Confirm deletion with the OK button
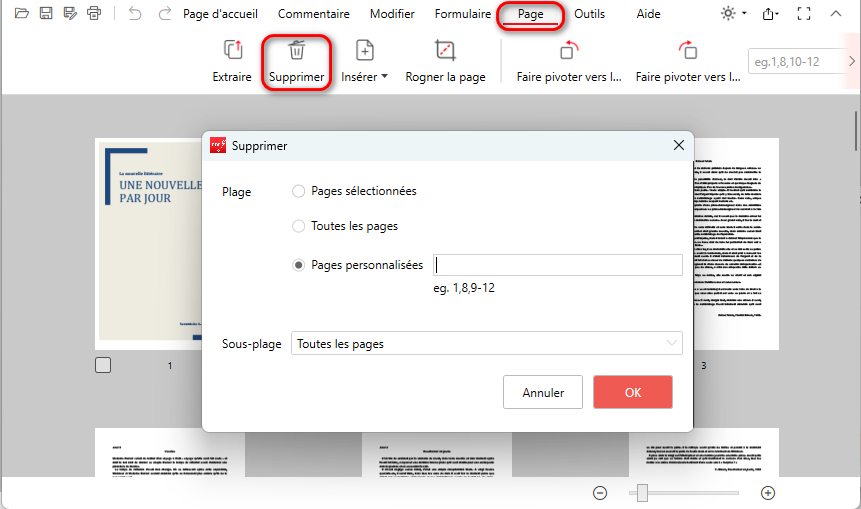This screenshot has height=509, width=861. (633, 392)
